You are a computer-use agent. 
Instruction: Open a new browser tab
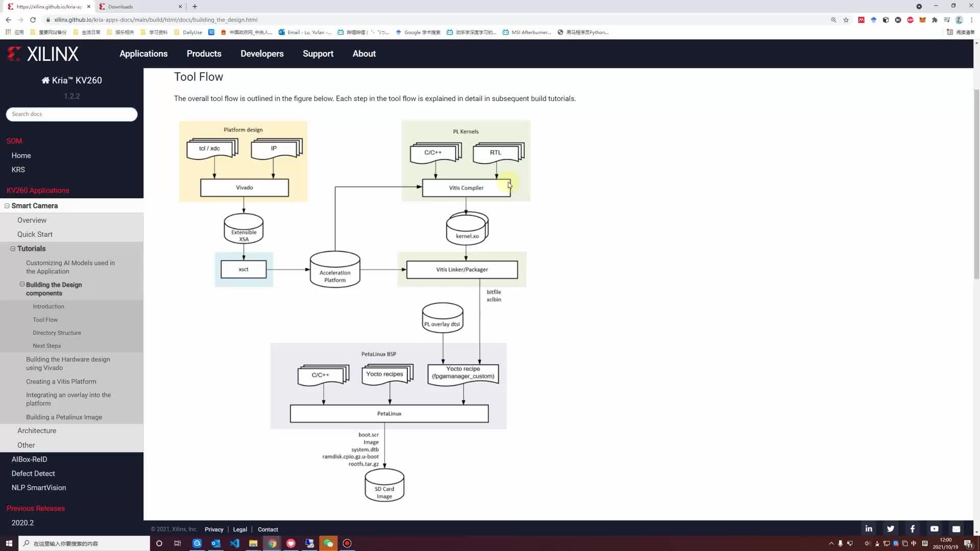pyautogui.click(x=194, y=7)
